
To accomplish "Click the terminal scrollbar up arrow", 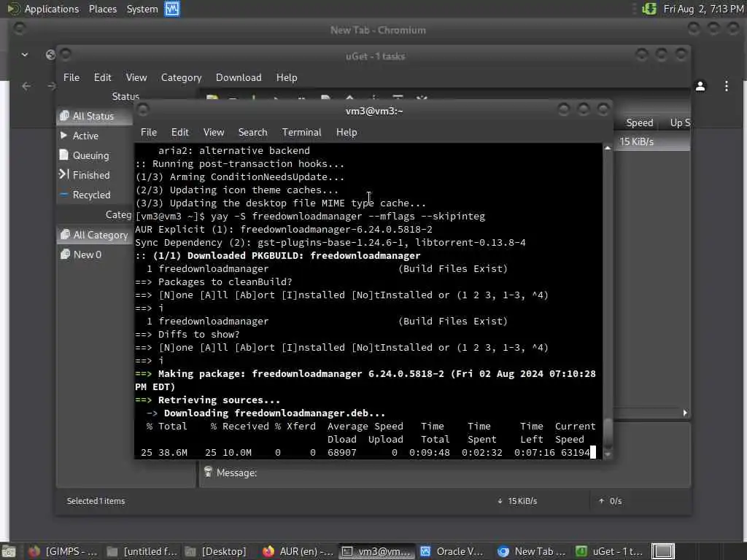I will click(608, 148).
